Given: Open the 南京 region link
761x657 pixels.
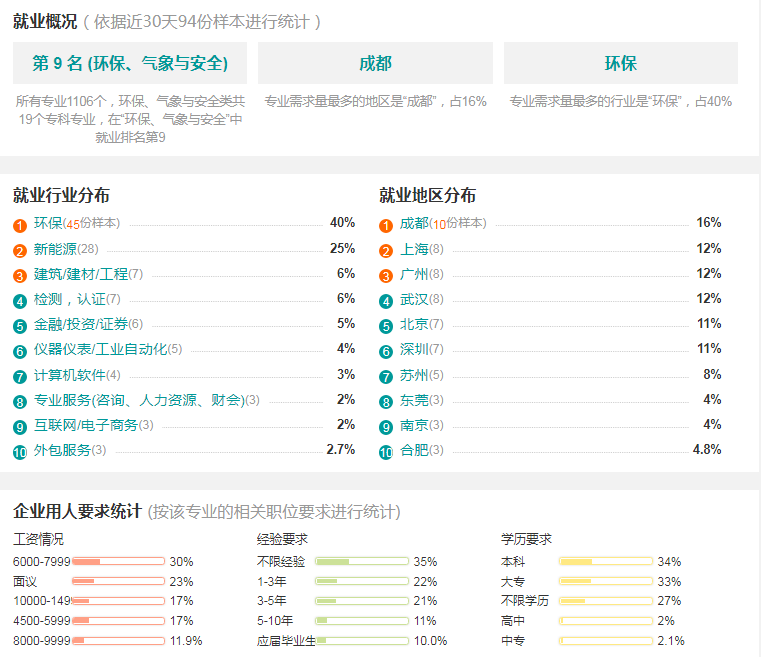Looking at the screenshot, I should (414, 426).
